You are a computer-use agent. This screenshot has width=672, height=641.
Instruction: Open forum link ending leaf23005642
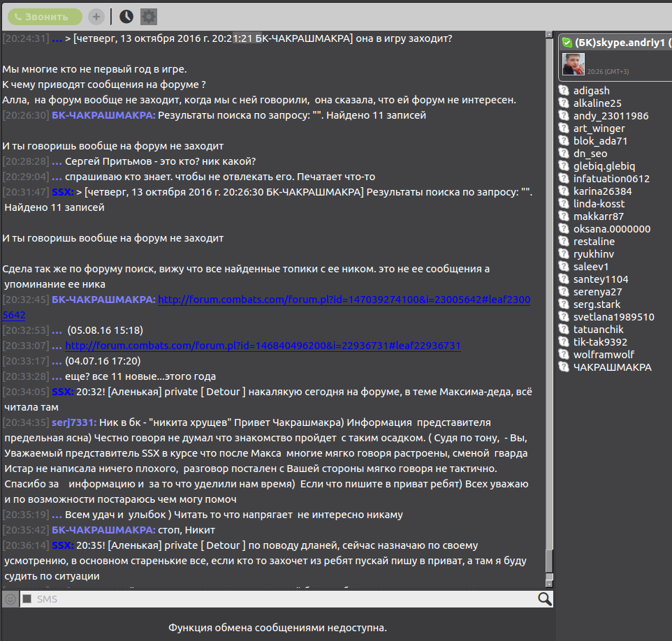point(344,300)
